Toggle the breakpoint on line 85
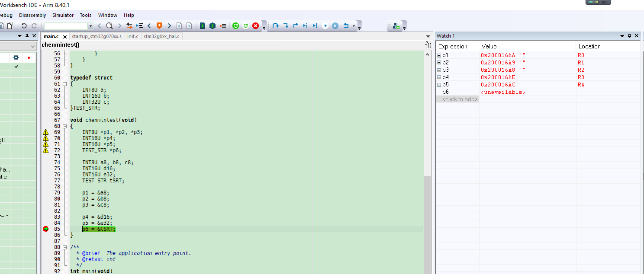The height and width of the screenshot is (274, 644). tap(45, 229)
